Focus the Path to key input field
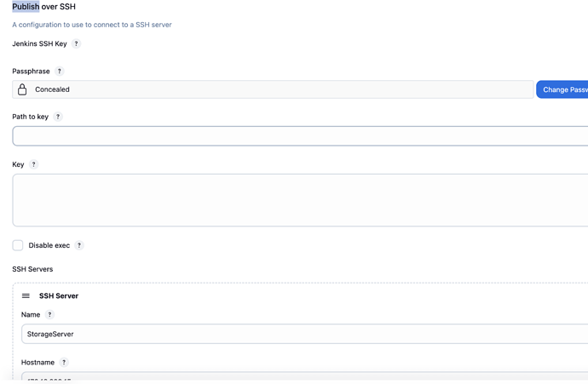Viewport: 588px width, 384px height. click(300, 136)
